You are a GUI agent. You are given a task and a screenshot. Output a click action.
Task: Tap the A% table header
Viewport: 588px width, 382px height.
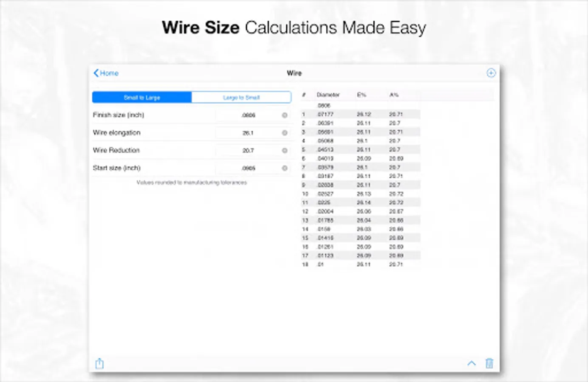point(393,95)
